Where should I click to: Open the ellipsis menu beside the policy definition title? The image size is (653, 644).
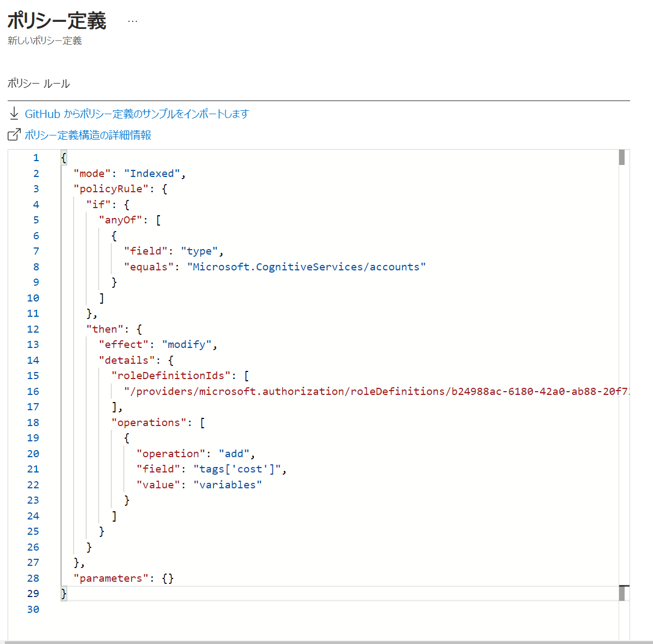[x=133, y=21]
